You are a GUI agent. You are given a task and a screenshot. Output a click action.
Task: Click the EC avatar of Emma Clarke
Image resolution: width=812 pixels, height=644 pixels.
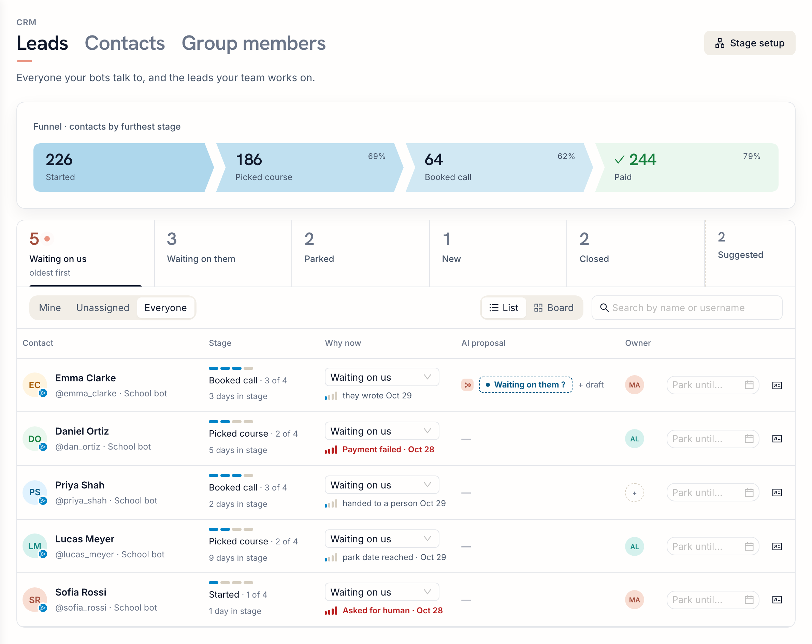point(35,385)
